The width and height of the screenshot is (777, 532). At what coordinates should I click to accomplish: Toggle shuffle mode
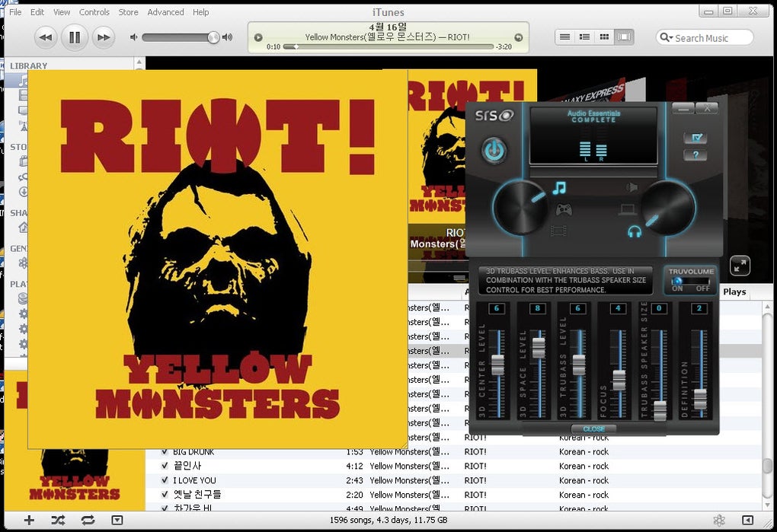58,520
